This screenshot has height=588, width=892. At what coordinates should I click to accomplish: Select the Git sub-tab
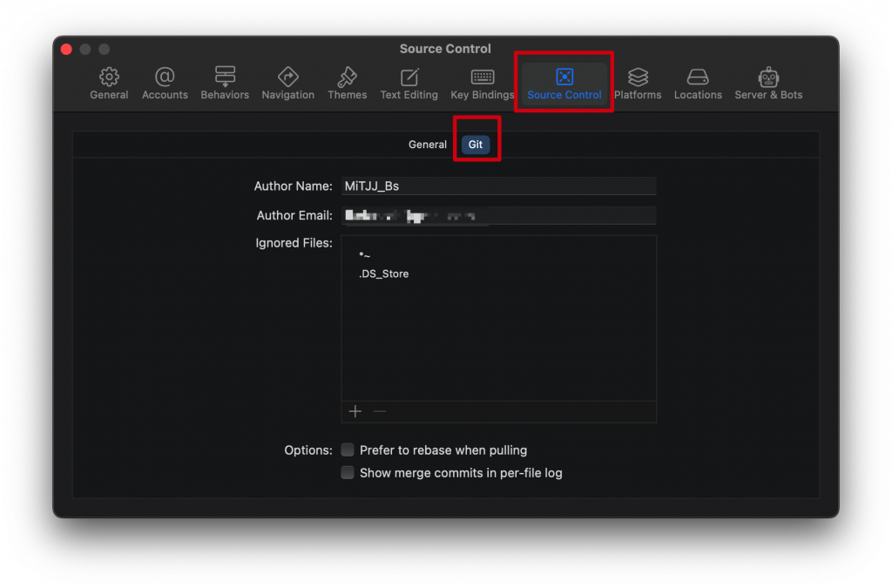pos(475,145)
